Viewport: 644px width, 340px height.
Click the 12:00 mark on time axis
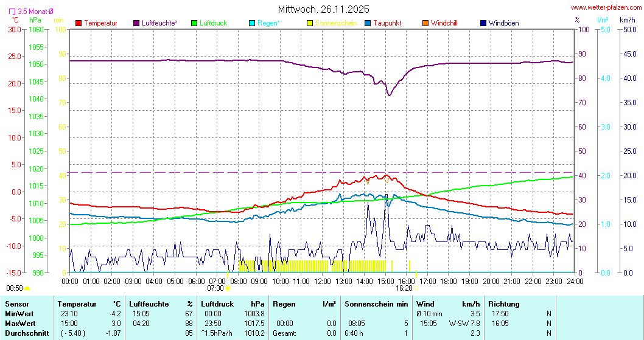pyautogui.click(x=323, y=281)
